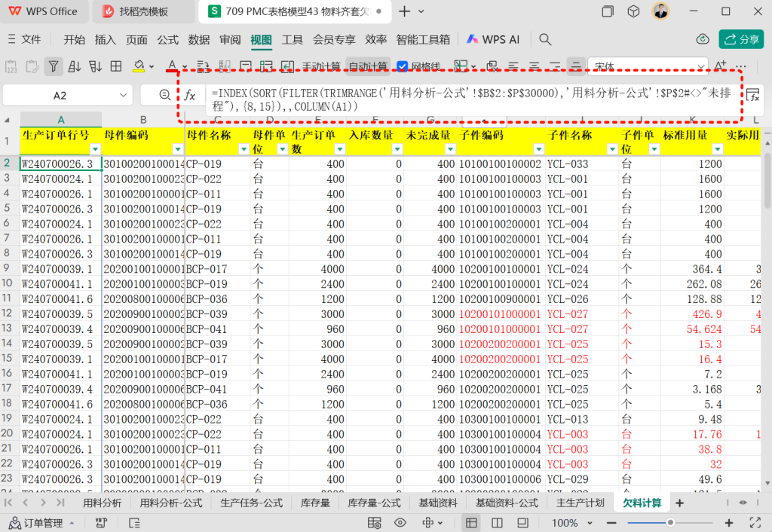
Task: Click vertical scrollbar thumb
Action: coord(767,180)
